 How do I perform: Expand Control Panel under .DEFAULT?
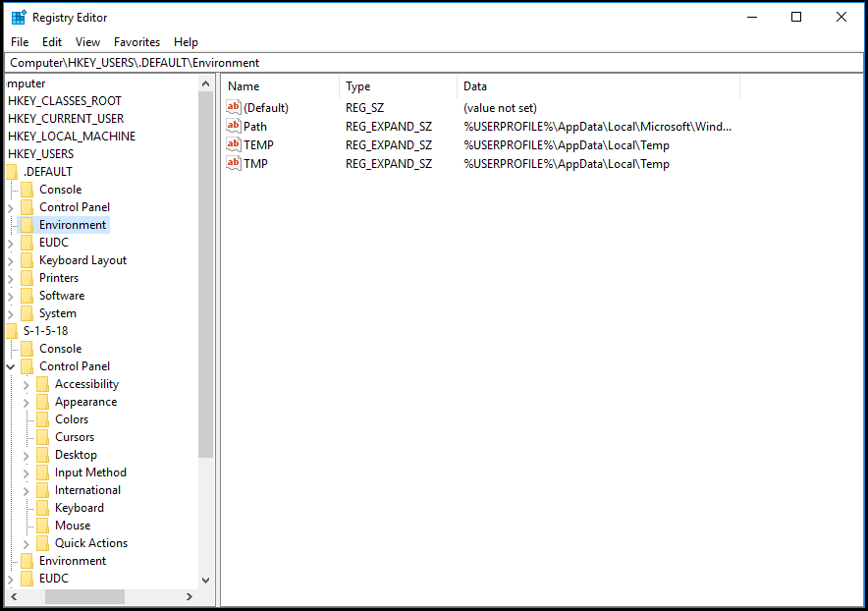11,208
